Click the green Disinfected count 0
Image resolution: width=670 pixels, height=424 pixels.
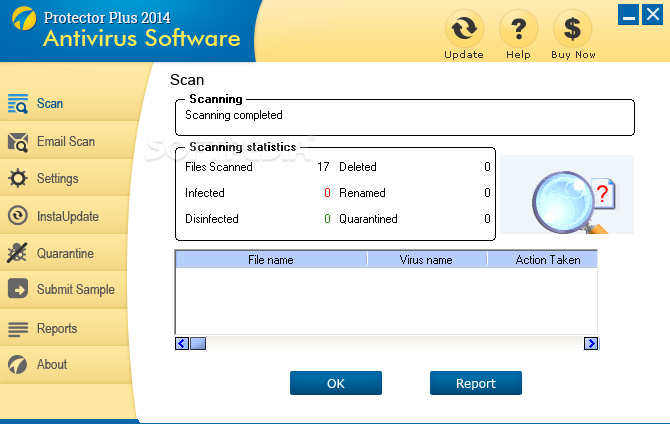(327, 219)
